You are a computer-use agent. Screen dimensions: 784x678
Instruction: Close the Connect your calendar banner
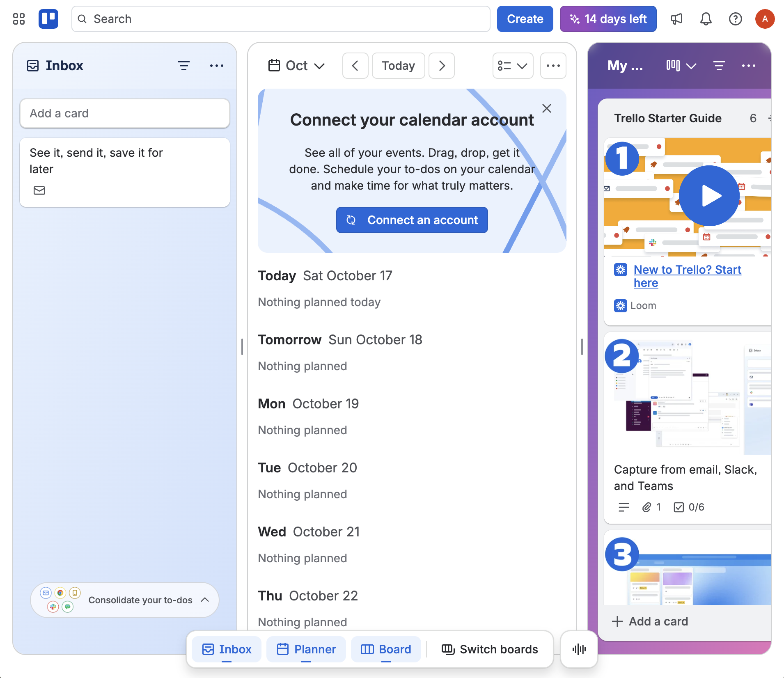(547, 108)
